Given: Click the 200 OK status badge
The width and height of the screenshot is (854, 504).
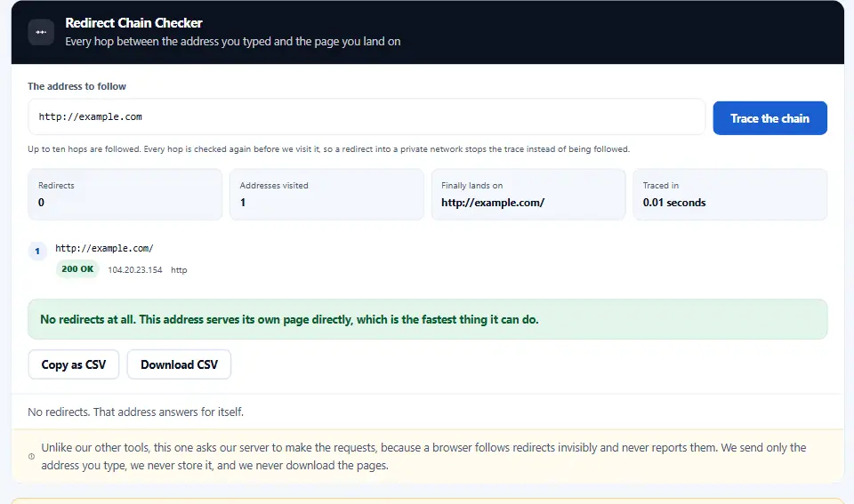Looking at the screenshot, I should coord(77,268).
